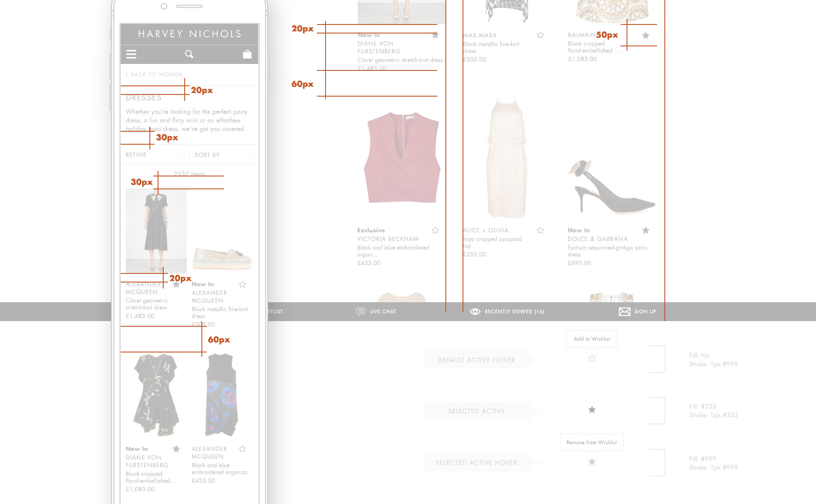
Task: Toggle wishlist star for Victoria Beckham item
Action: 435,230
